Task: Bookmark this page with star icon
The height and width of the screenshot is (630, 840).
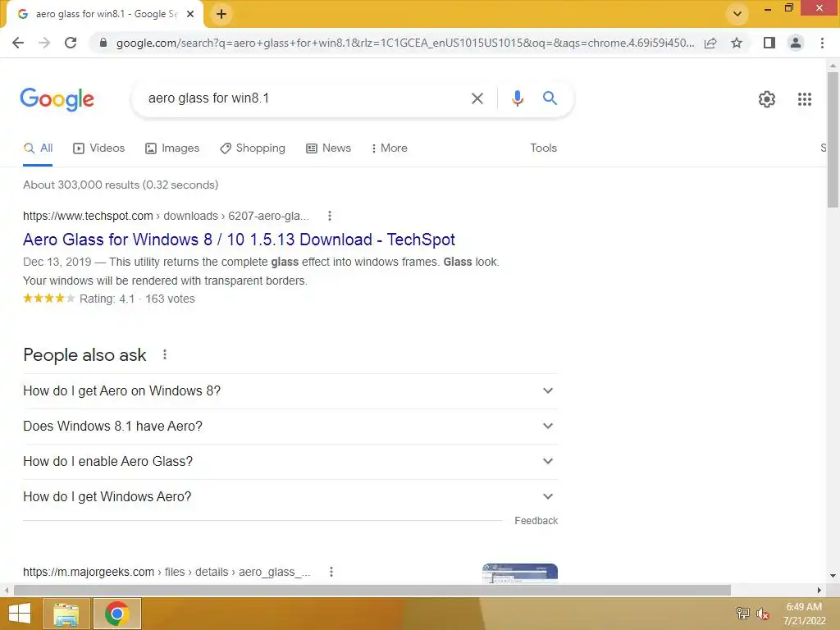Action: click(737, 43)
